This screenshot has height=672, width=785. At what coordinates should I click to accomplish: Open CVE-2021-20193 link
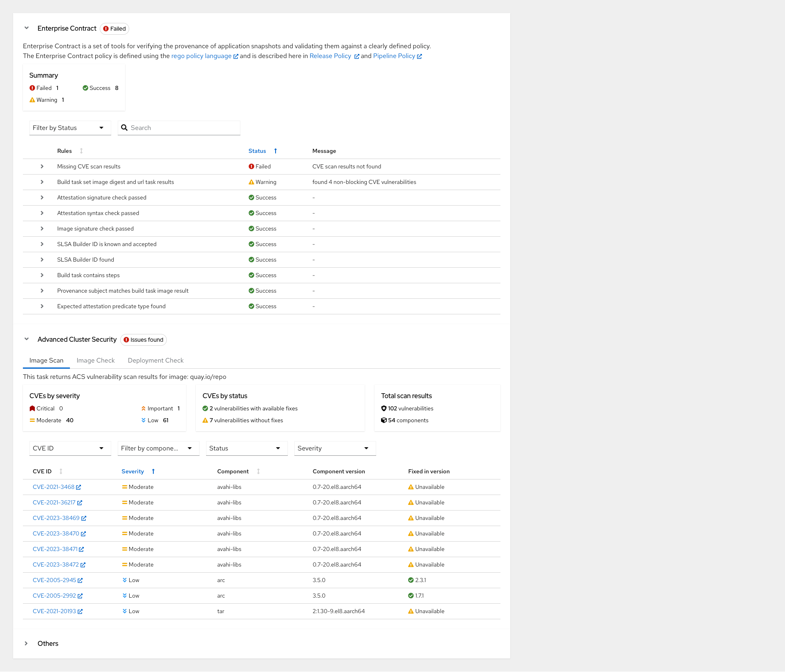click(58, 611)
